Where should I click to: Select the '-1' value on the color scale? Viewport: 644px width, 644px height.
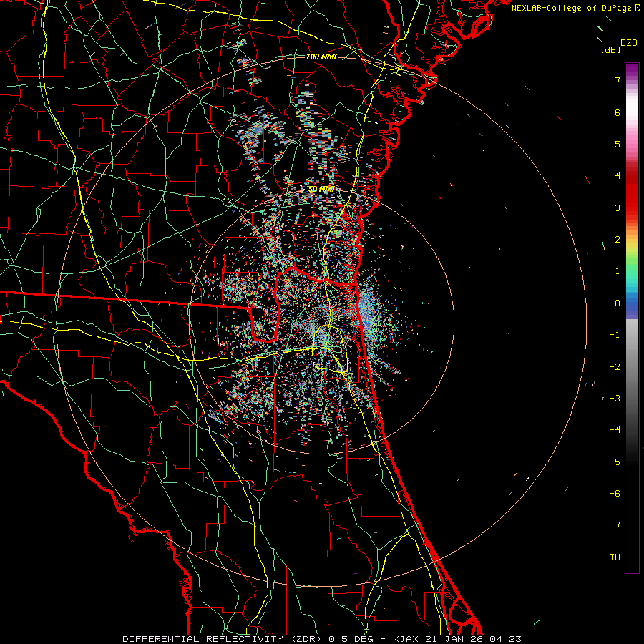point(615,335)
